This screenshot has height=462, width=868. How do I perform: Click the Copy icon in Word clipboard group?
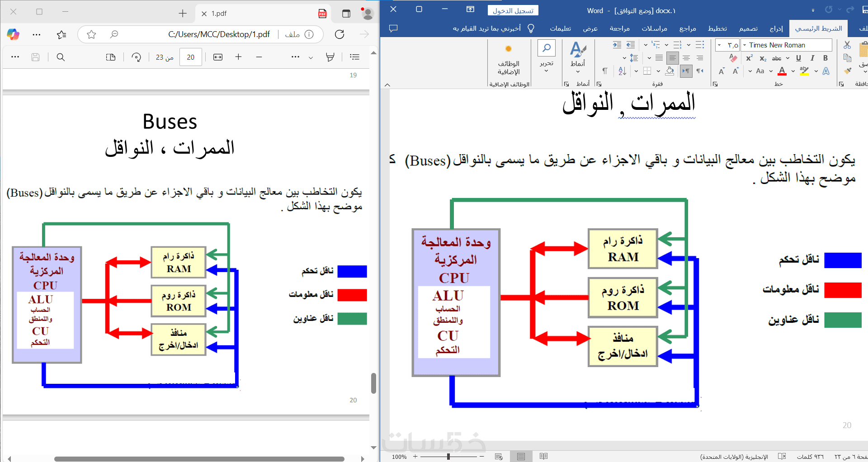click(847, 58)
